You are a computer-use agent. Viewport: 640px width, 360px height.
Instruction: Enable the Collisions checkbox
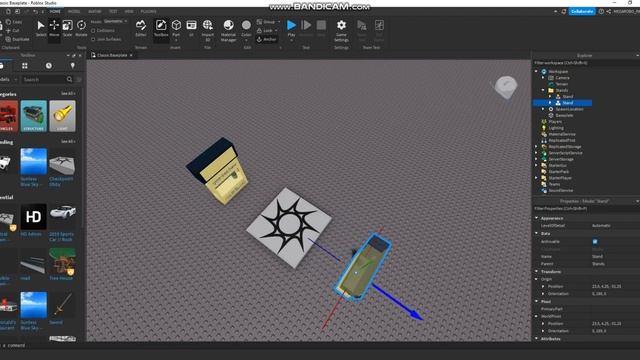pyautogui.click(x=93, y=31)
